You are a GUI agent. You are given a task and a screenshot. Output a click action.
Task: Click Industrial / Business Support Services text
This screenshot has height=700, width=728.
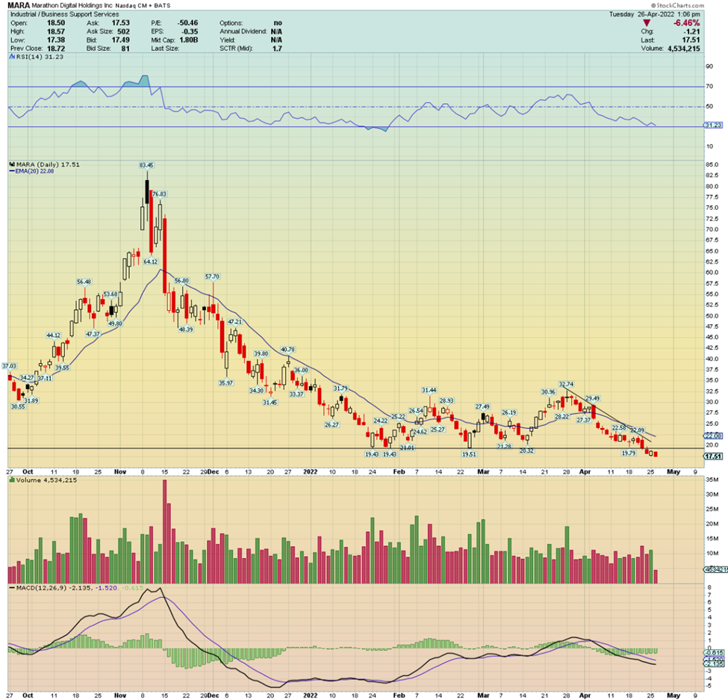point(64,14)
